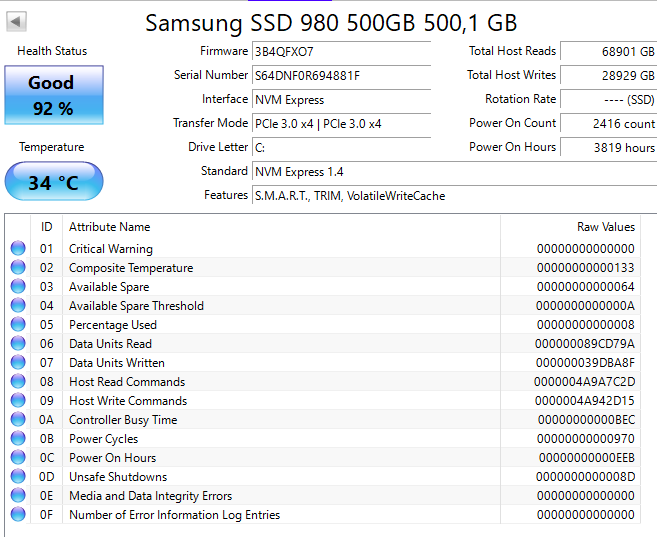Select the Data Units Written attribute name
The height and width of the screenshot is (537, 657).
[116, 363]
